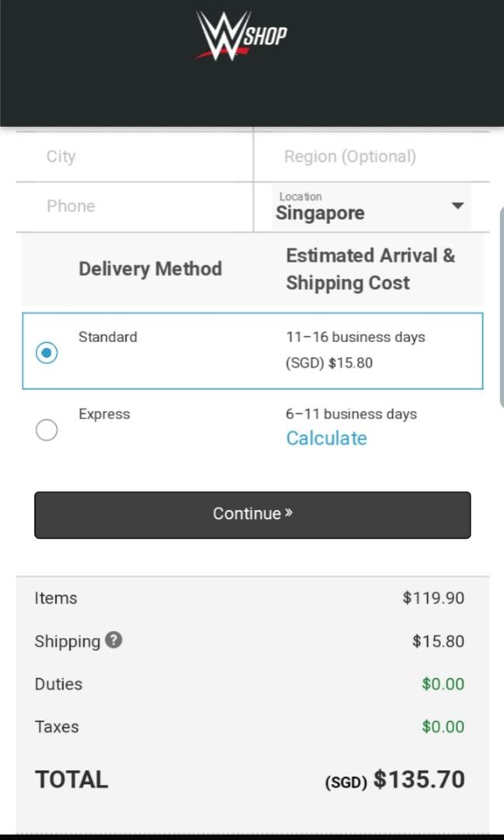This screenshot has width=504, height=840.
Task: Open the WWE Shop logo homepage
Action: coord(241,35)
